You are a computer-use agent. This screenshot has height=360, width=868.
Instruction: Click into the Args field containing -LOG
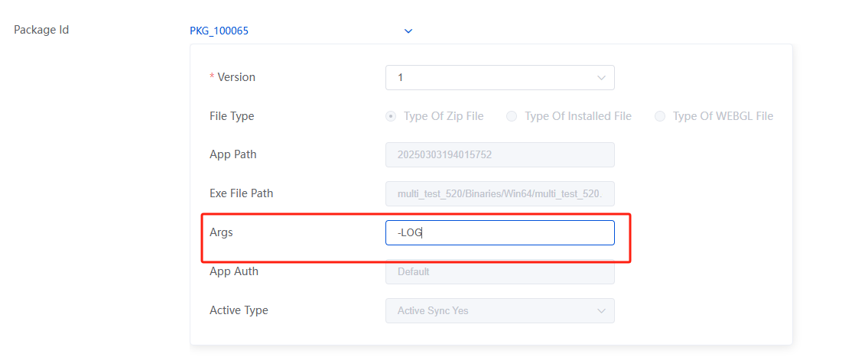coord(500,233)
